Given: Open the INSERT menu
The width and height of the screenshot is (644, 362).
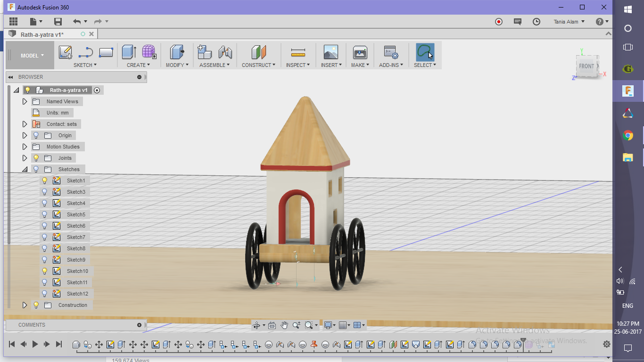Looking at the screenshot, I should coord(331,65).
